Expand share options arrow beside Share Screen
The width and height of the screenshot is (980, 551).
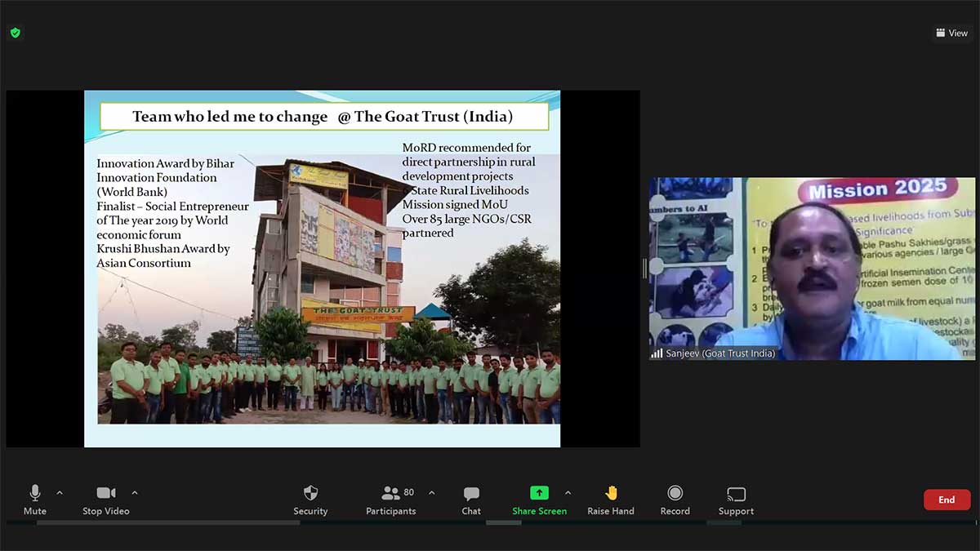tap(568, 493)
